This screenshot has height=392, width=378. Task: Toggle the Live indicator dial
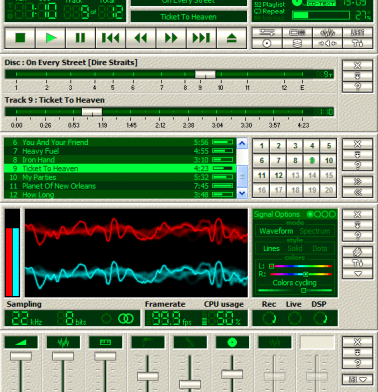pos(294,318)
